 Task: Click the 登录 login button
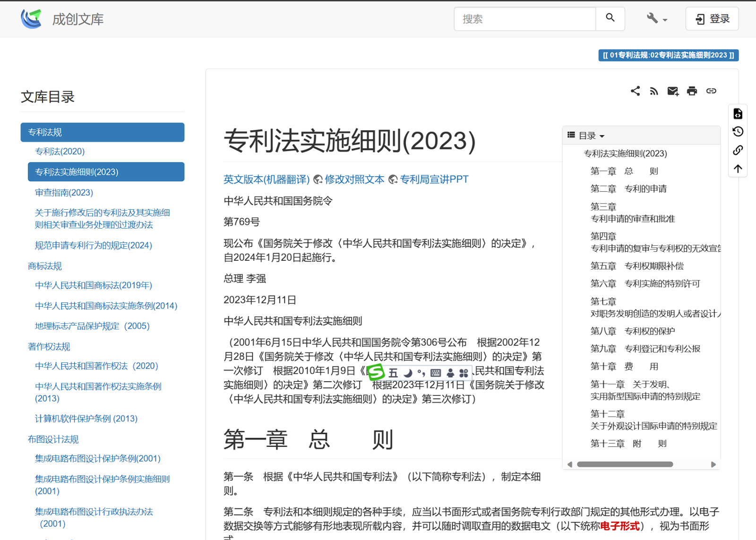tap(712, 19)
